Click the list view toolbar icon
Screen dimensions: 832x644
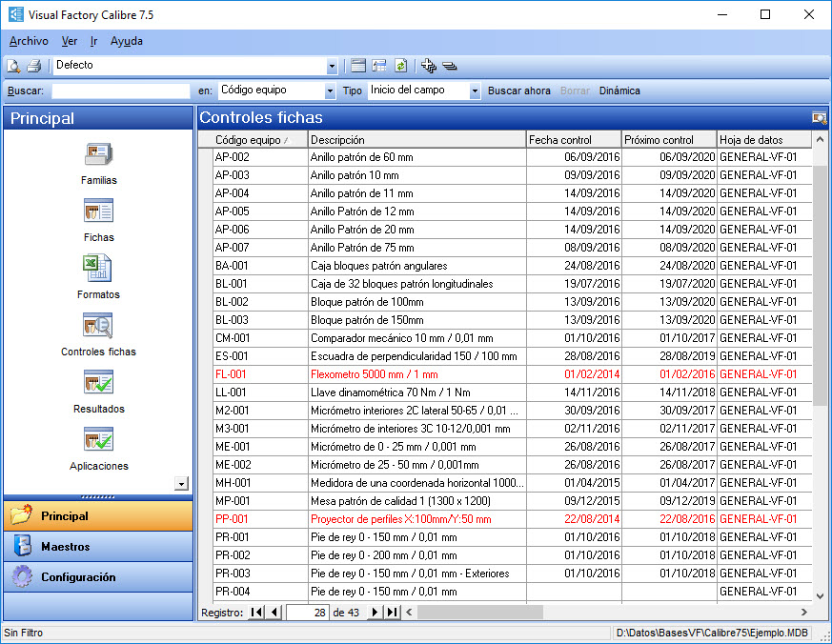click(x=358, y=66)
